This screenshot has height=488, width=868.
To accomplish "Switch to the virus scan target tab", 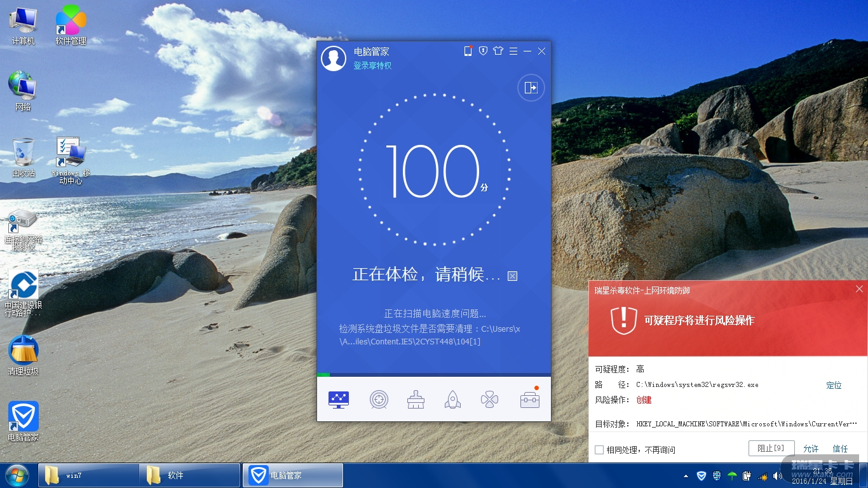I will 379,400.
